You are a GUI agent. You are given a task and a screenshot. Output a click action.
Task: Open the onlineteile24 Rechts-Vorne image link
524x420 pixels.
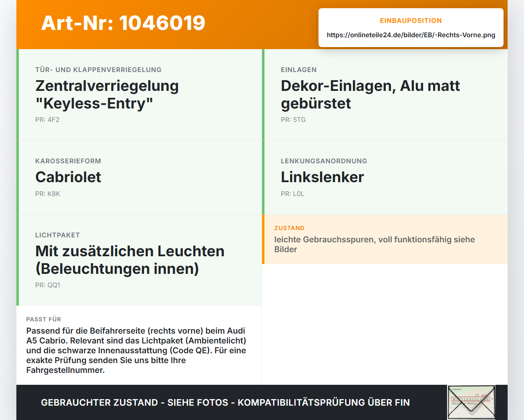(411, 35)
